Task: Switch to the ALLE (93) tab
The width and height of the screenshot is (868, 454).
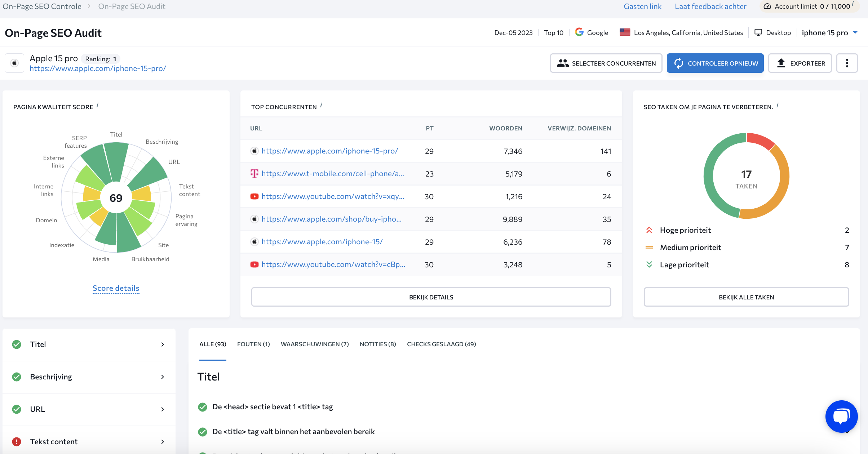Action: point(213,344)
